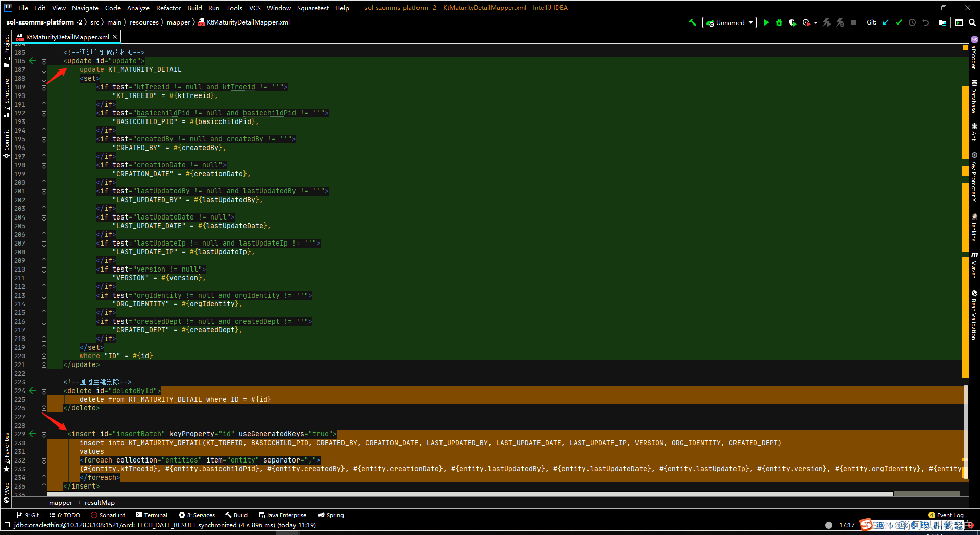980x535 pixels.
Task: Click the mapper navigation arrow on line 224
Action: (32, 391)
